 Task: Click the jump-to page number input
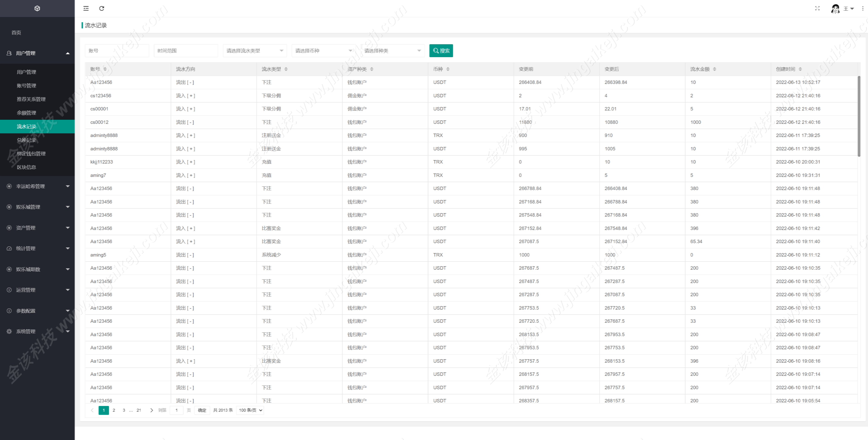[177, 410]
